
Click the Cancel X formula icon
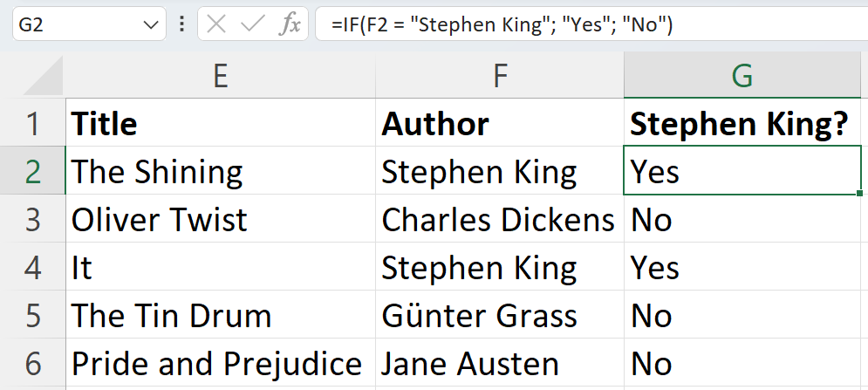pyautogui.click(x=216, y=24)
